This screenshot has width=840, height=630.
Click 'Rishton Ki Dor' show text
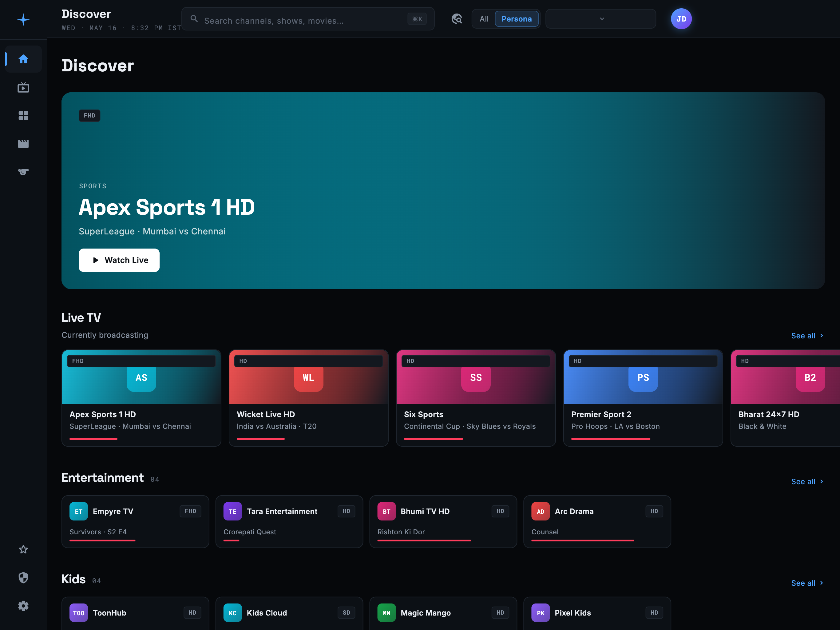(401, 532)
